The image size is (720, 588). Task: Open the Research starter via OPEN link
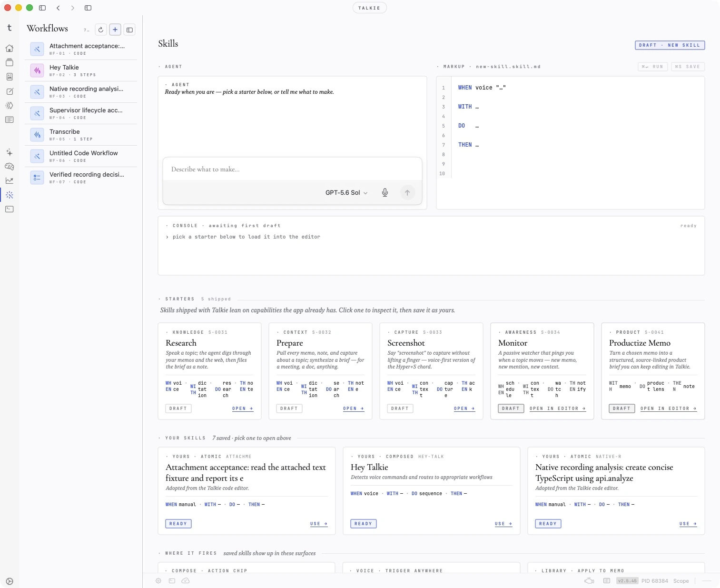[243, 409]
